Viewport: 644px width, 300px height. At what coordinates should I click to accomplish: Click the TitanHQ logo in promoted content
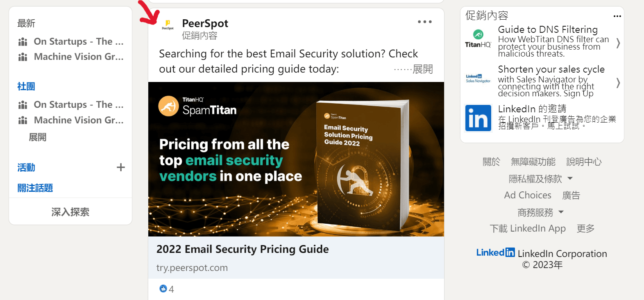click(478, 39)
